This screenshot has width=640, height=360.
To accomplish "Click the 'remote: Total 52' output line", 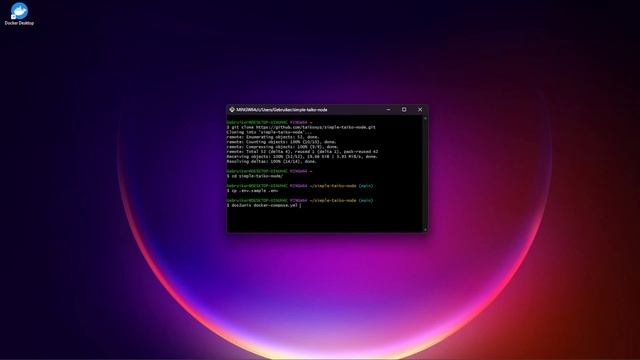I will click(x=302, y=152).
